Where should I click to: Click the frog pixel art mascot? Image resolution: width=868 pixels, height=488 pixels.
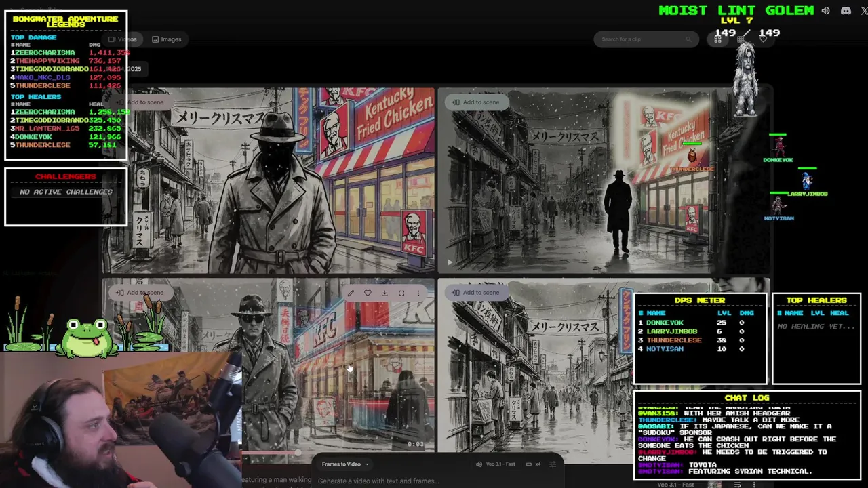(x=87, y=337)
